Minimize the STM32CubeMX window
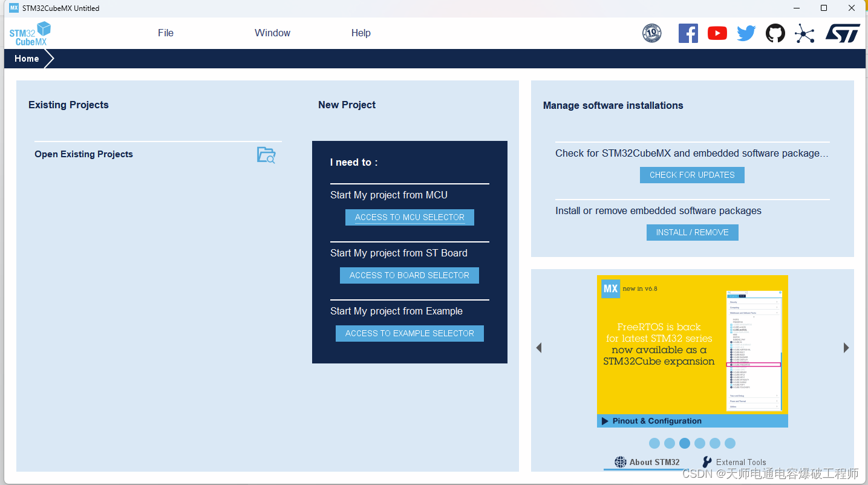The height and width of the screenshot is (485, 868). click(796, 8)
